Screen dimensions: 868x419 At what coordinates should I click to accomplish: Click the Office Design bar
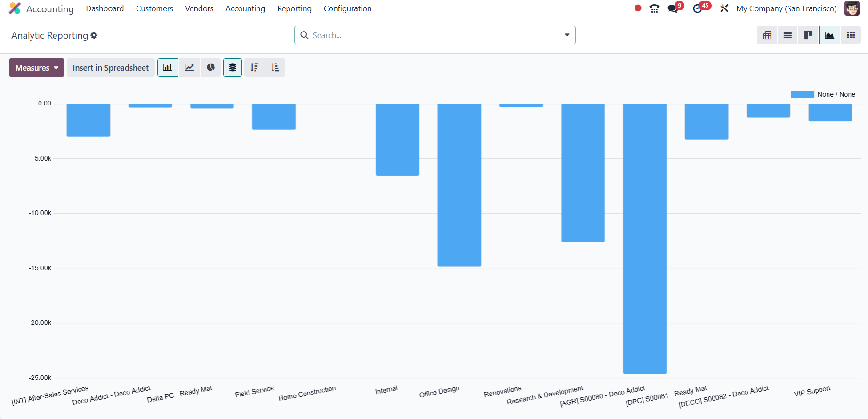point(459,185)
